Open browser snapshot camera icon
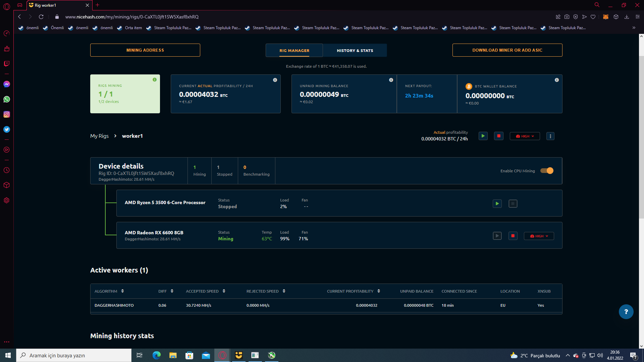 click(567, 17)
